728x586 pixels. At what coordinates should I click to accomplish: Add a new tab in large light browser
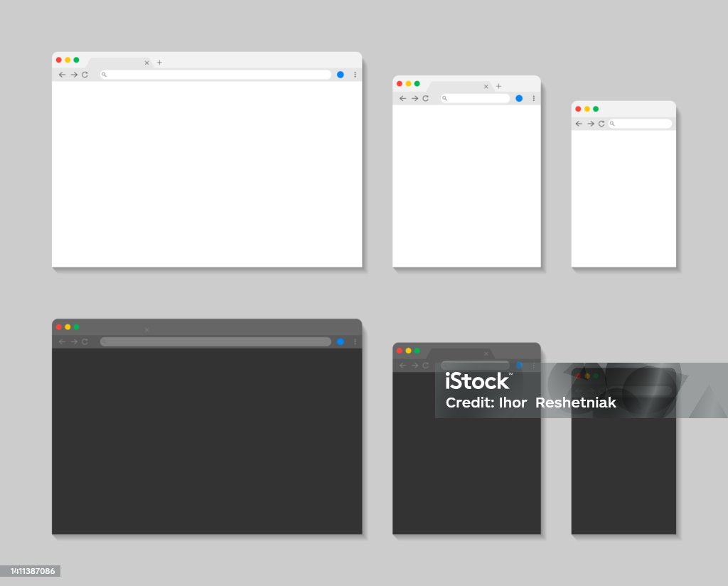click(159, 62)
